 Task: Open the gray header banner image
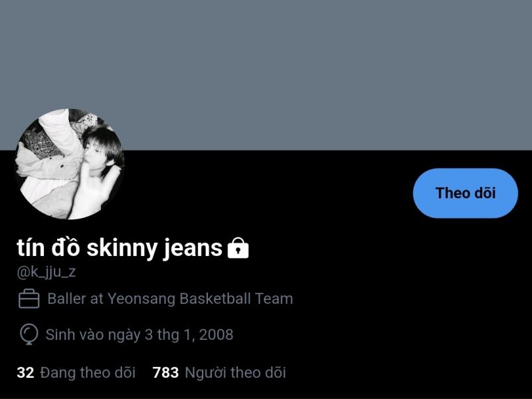click(x=266, y=74)
